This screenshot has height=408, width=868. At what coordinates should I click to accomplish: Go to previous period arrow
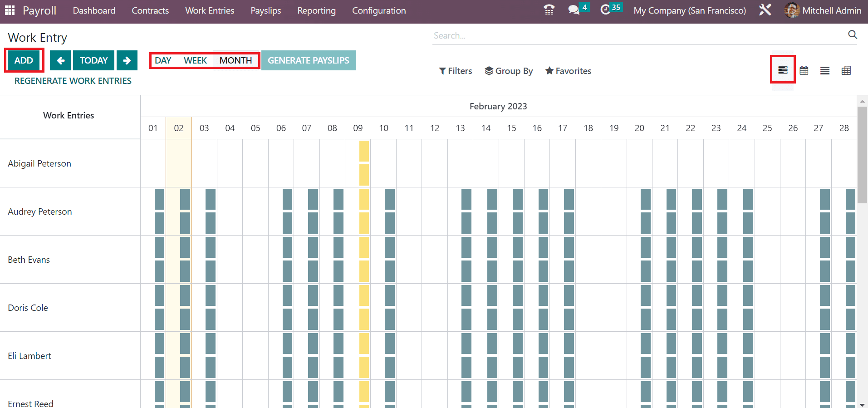[x=60, y=60]
